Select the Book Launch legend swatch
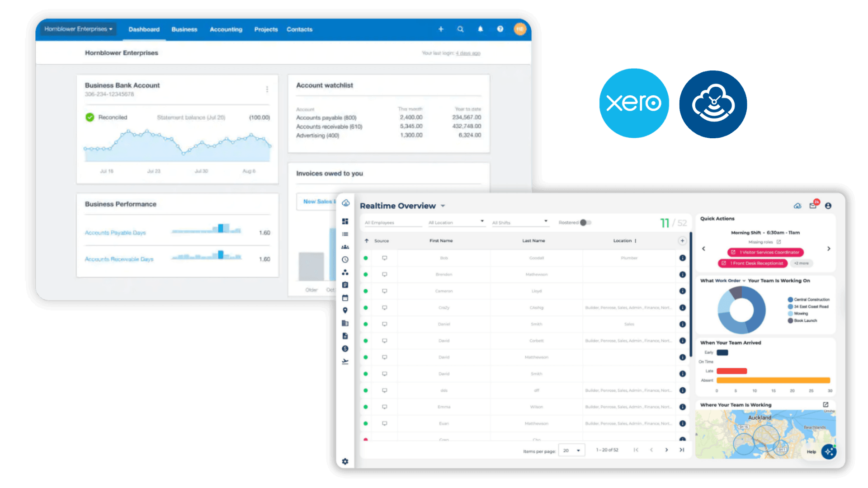 point(790,321)
